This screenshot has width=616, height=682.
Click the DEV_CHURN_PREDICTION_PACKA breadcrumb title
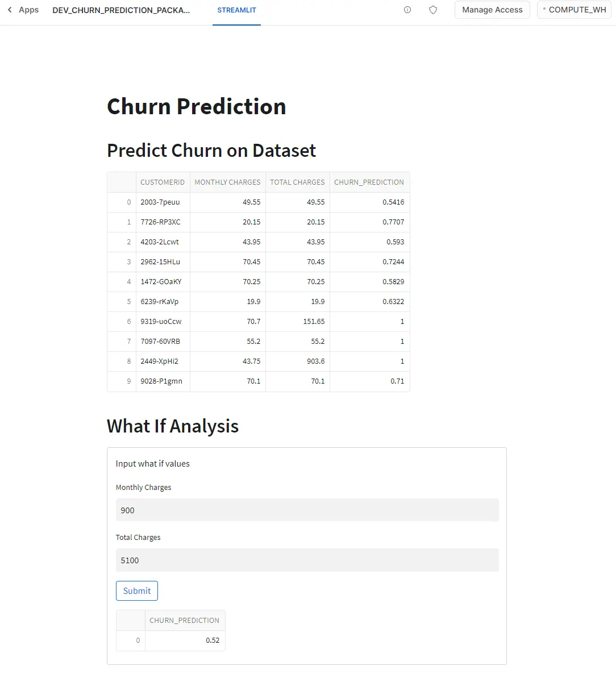point(121,10)
